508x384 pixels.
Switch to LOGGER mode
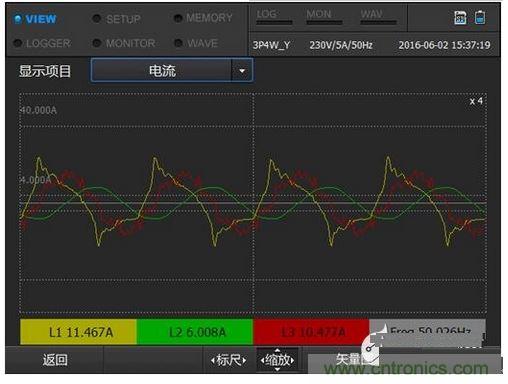(42, 43)
